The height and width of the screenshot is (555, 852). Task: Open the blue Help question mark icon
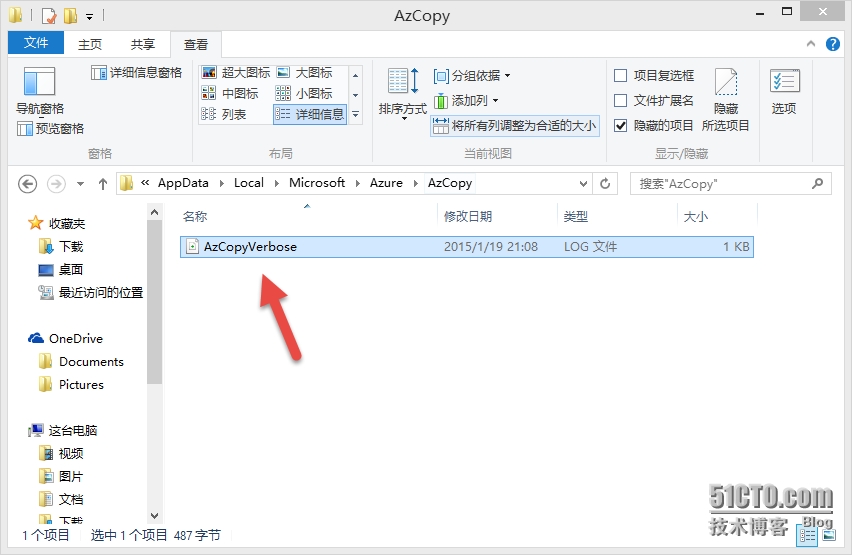833,43
